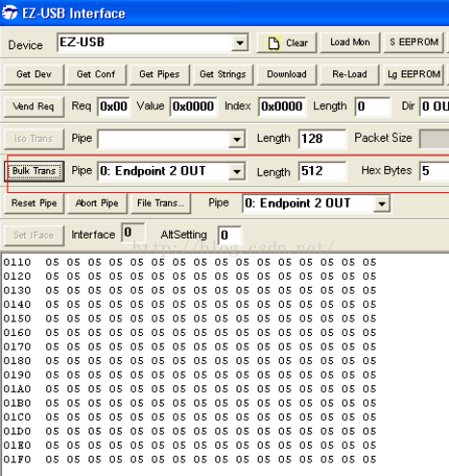Click the Bulk Trans button

tap(34, 171)
